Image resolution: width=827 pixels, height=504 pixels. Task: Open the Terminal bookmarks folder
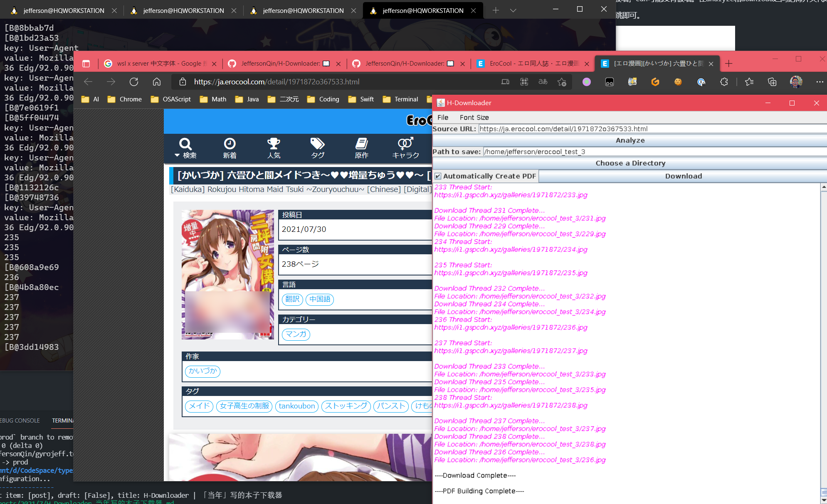coord(400,99)
